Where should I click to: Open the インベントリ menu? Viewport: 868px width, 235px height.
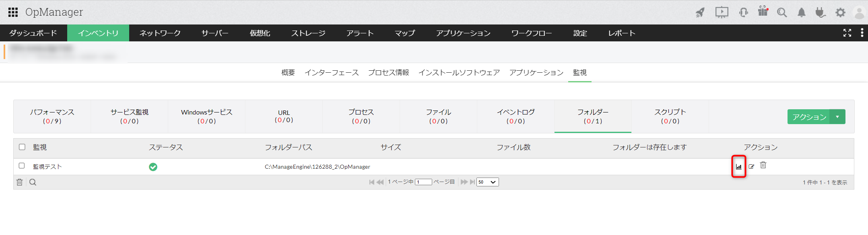[98, 33]
